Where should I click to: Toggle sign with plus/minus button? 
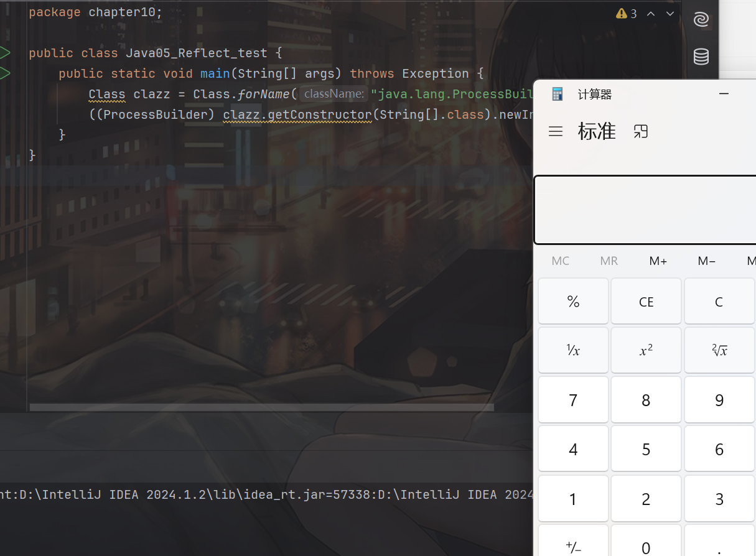pyautogui.click(x=573, y=547)
